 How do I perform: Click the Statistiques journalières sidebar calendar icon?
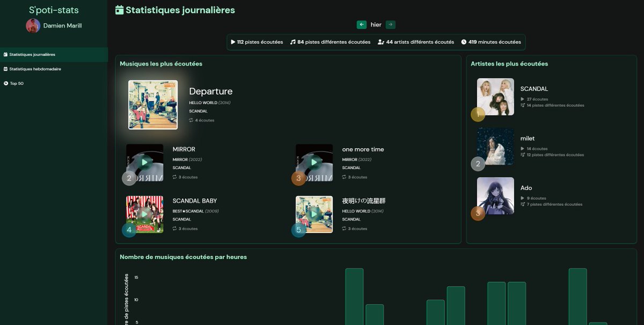5,54
